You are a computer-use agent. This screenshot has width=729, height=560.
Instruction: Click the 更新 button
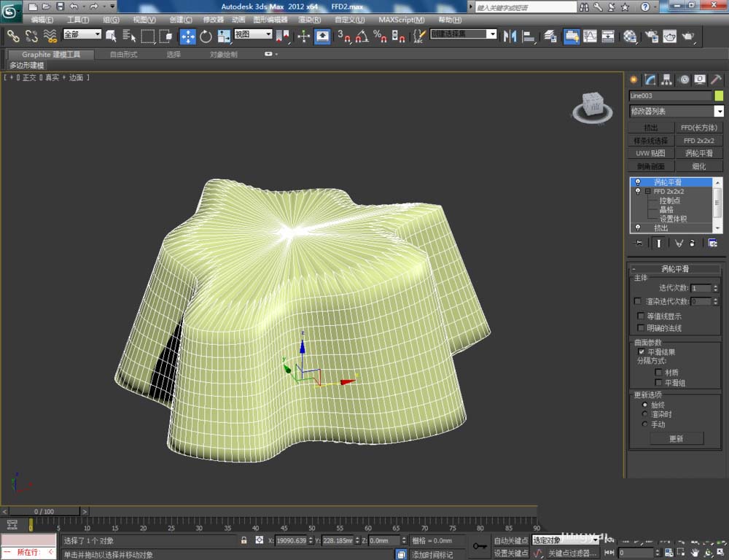676,439
